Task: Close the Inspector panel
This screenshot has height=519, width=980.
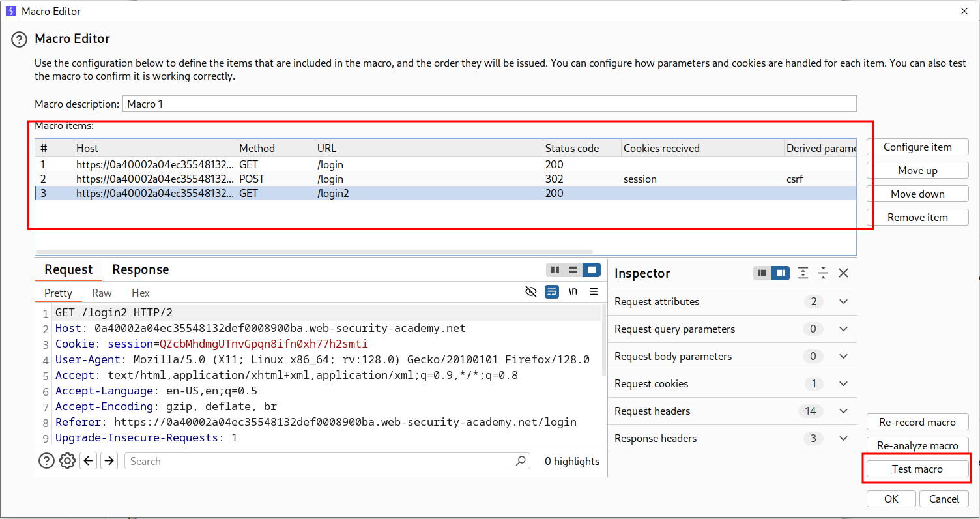Action: pyautogui.click(x=844, y=273)
